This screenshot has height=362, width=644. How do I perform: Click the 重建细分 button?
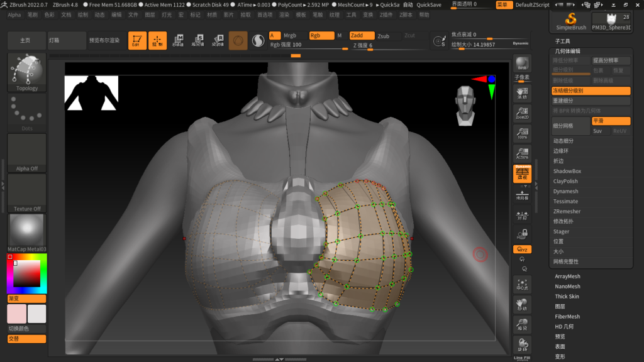[591, 101]
